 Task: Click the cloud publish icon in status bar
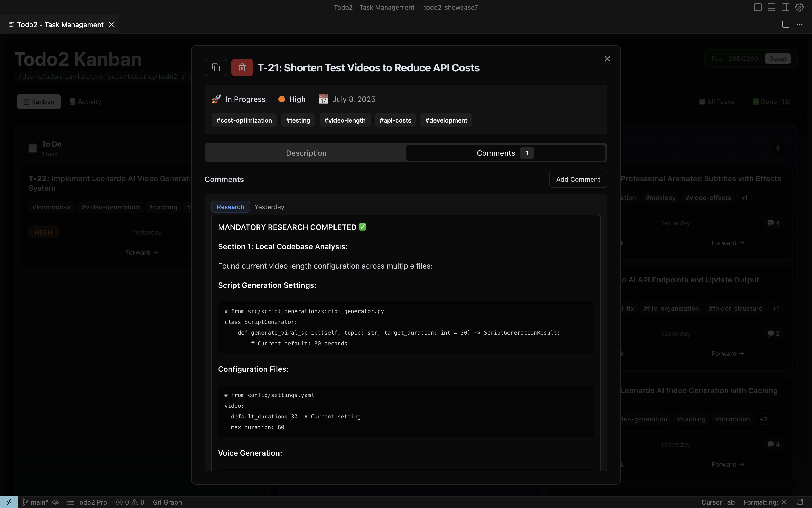[55, 502]
